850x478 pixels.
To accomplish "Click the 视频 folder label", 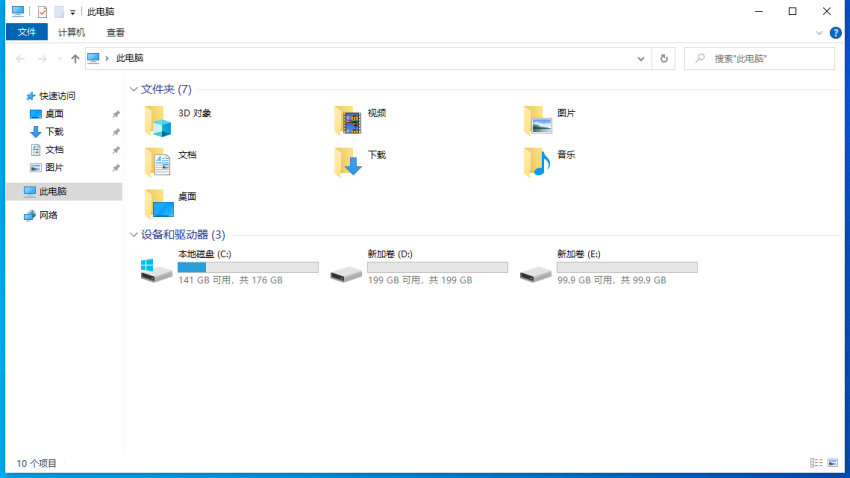I will (377, 113).
